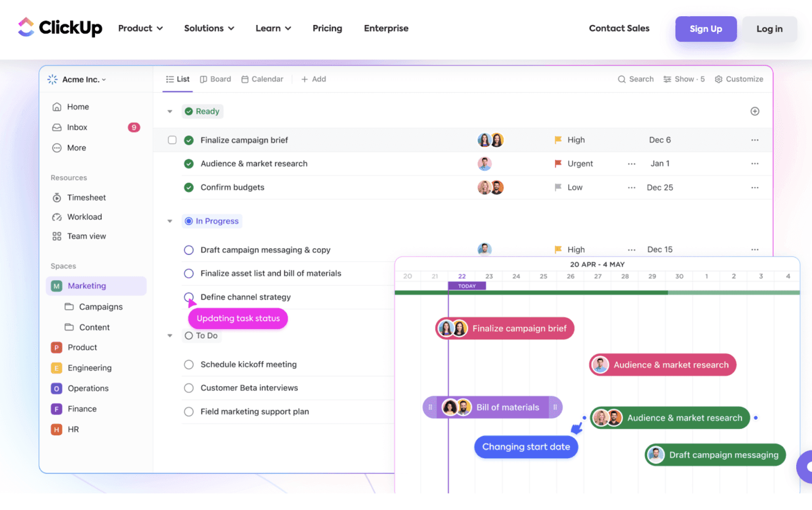This screenshot has width=812, height=510.
Task: Collapse the To Do group
Action: coord(170,336)
